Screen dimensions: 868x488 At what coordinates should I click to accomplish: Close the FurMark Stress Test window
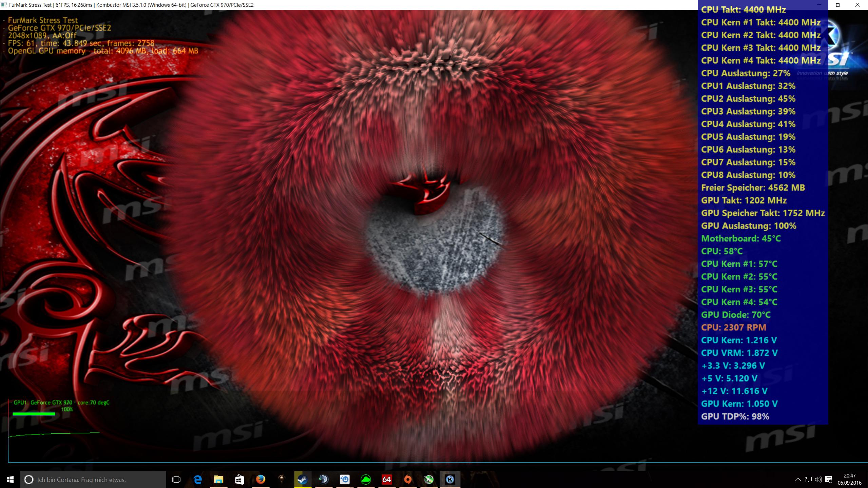(x=857, y=5)
